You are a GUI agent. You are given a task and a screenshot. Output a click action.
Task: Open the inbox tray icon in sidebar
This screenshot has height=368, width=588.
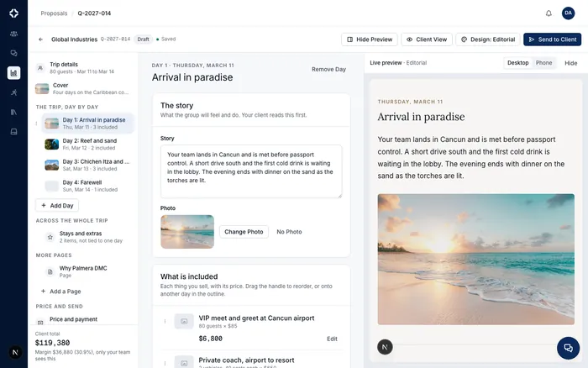pos(14,132)
